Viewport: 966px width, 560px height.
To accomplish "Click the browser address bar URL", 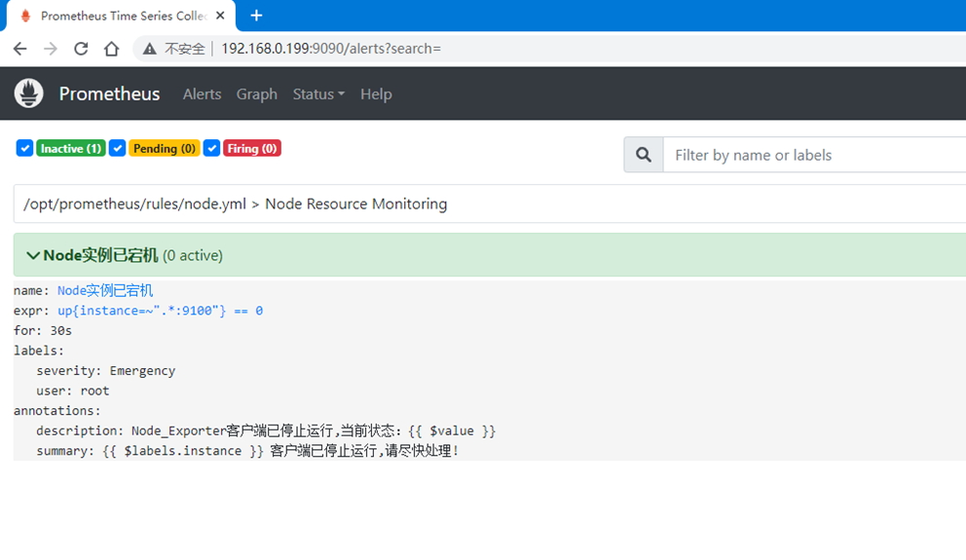I will pos(331,49).
